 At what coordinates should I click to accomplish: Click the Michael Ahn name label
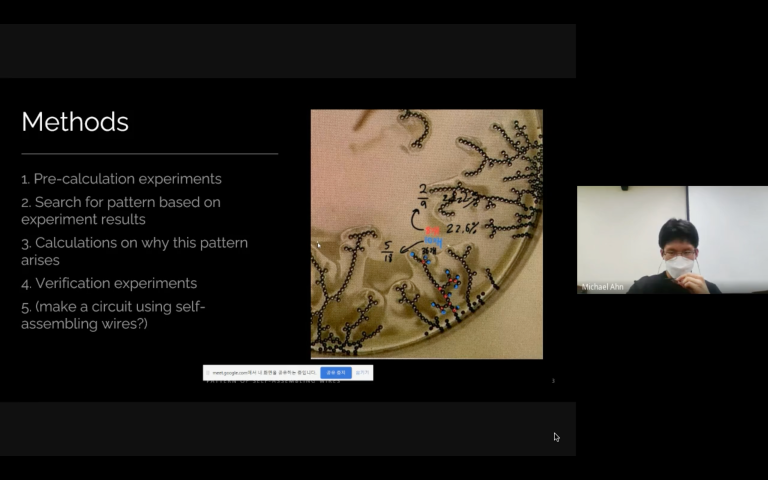pyautogui.click(x=604, y=287)
